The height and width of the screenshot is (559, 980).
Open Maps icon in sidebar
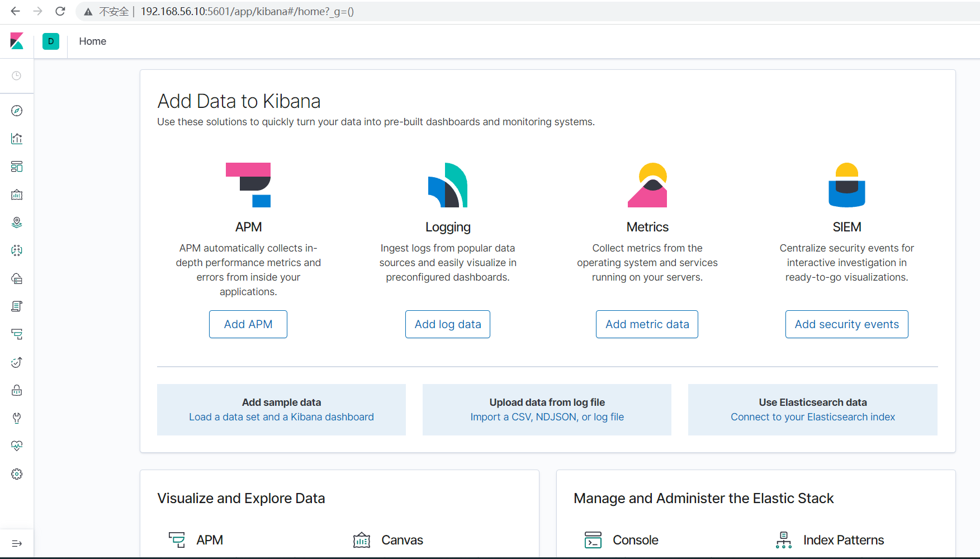tap(17, 222)
